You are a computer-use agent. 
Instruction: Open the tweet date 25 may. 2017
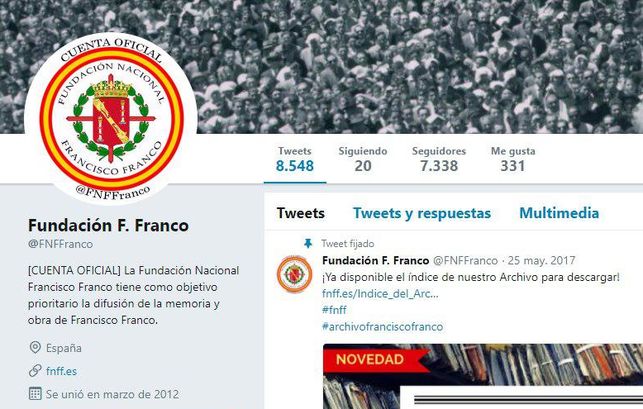click(x=541, y=260)
